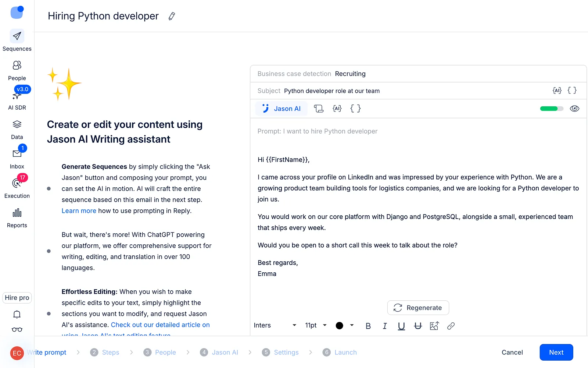588x368 pixels.
Task: Click the Hire pro button
Action: tap(17, 298)
